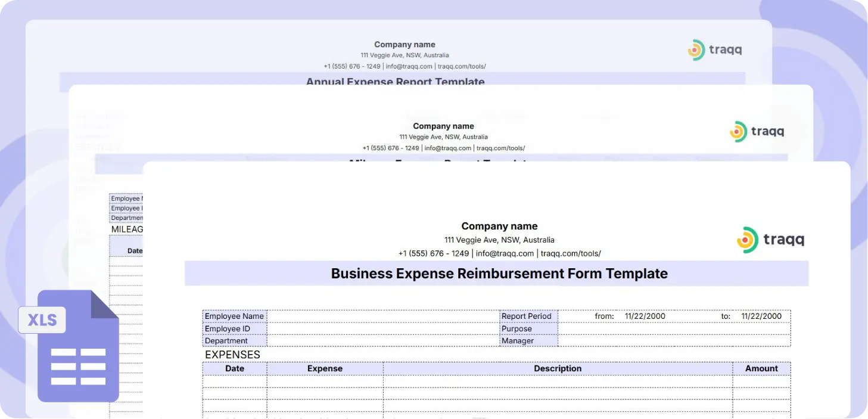Select the Report Period 'to' date 11/22/2000
The width and height of the screenshot is (868, 419).
click(761, 316)
